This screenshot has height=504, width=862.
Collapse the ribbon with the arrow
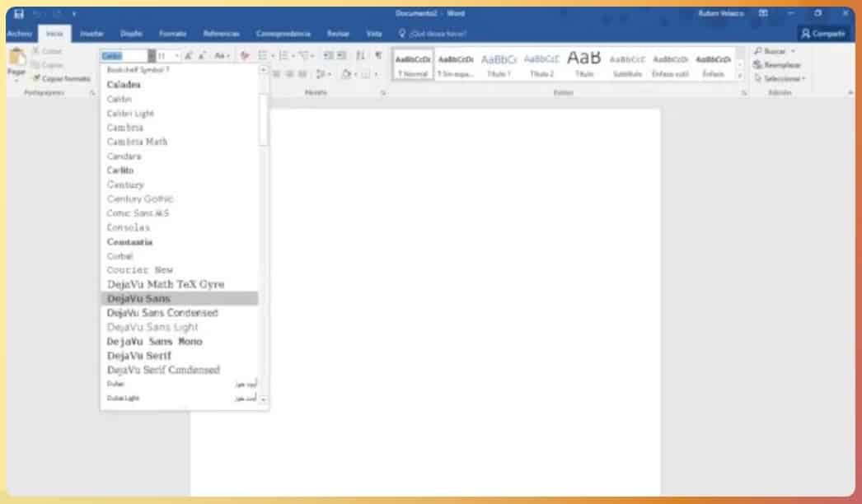tap(850, 93)
